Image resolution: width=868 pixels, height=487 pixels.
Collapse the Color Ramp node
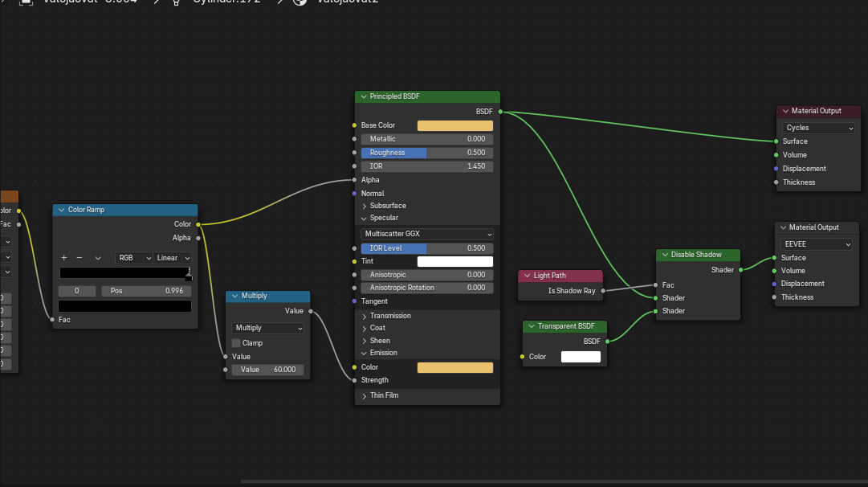click(x=62, y=210)
